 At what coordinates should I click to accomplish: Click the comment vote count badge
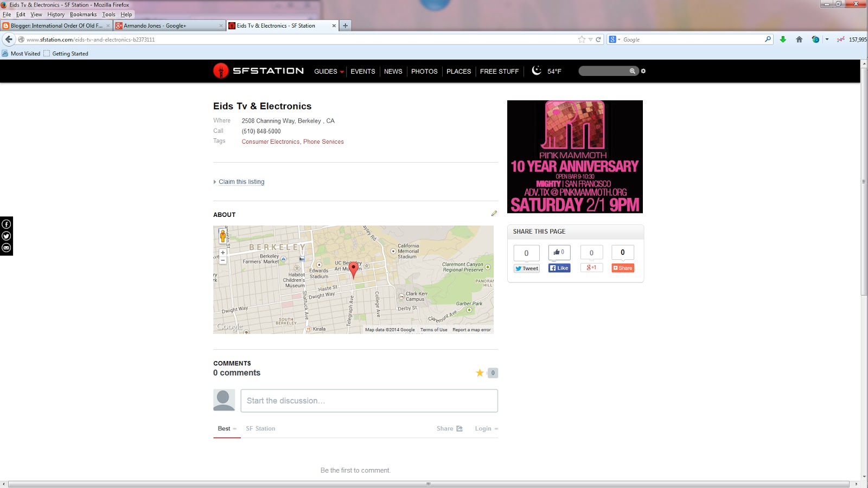(493, 373)
